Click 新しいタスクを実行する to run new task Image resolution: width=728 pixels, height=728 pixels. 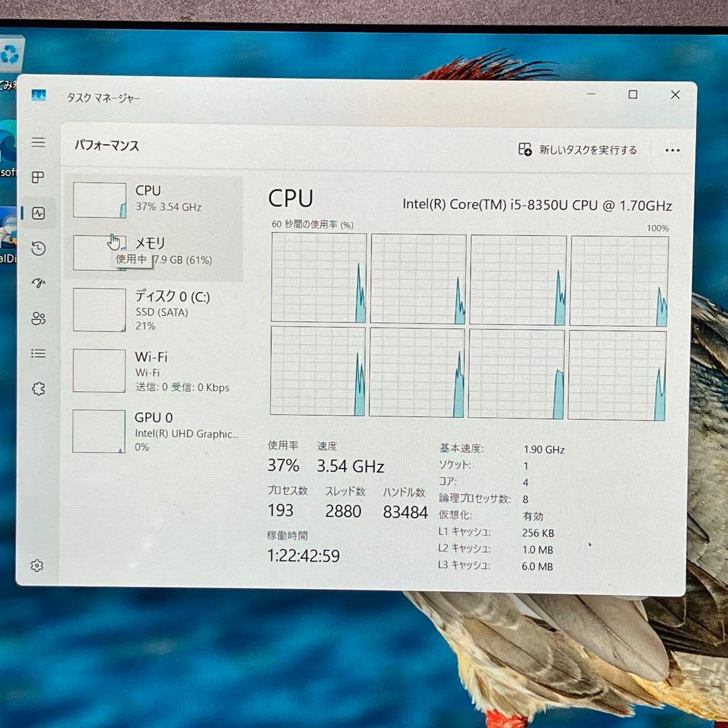point(576,150)
